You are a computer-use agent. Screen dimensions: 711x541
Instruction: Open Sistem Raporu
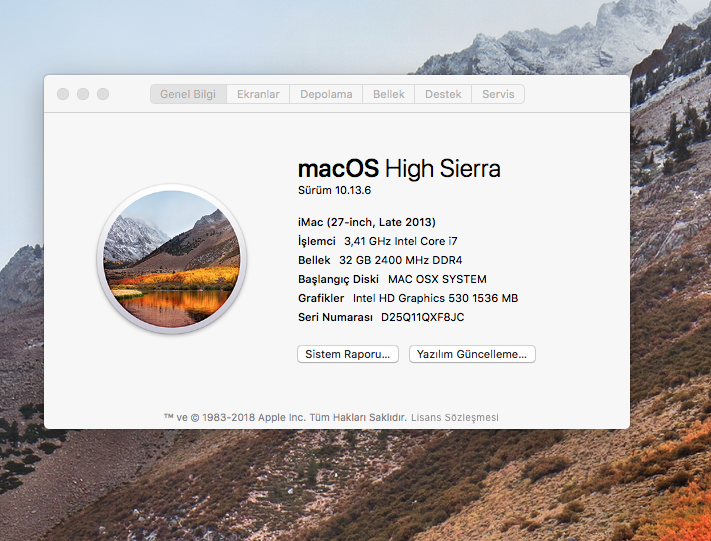coord(348,354)
